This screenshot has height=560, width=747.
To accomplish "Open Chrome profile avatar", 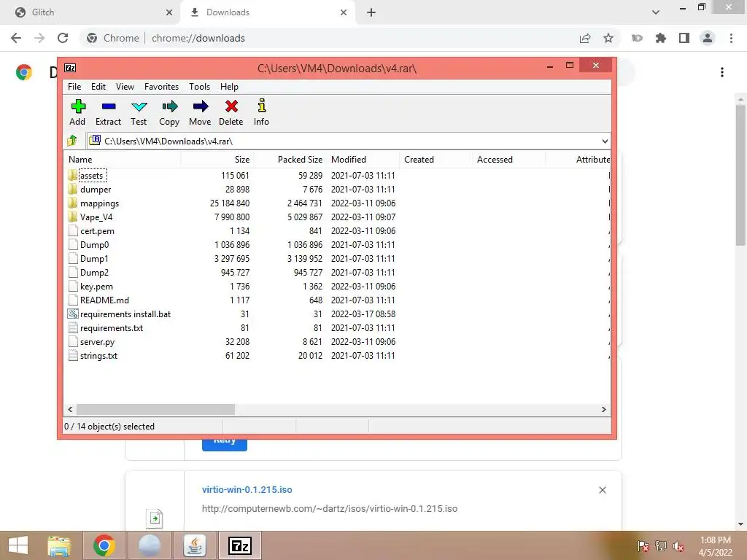I will tap(708, 38).
